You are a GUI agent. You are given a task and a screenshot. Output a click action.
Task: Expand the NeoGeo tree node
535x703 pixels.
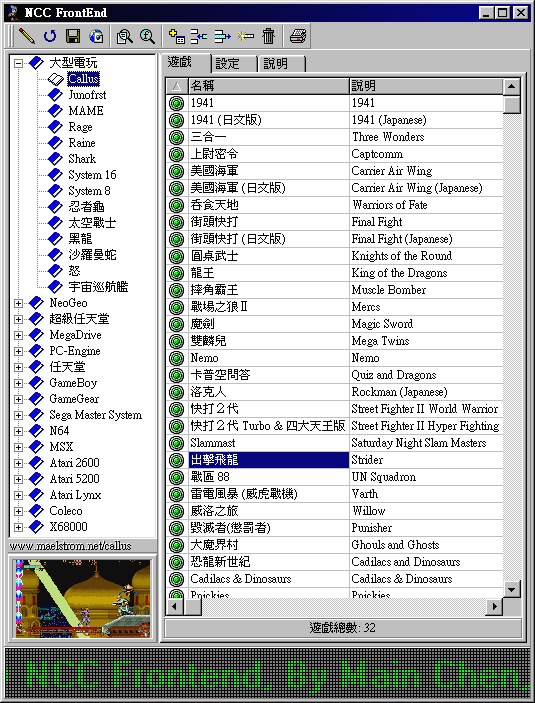coord(18,304)
